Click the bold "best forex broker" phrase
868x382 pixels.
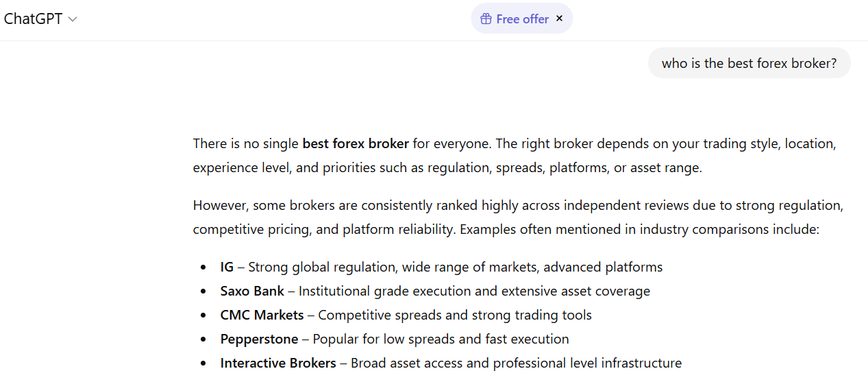pyautogui.click(x=356, y=144)
